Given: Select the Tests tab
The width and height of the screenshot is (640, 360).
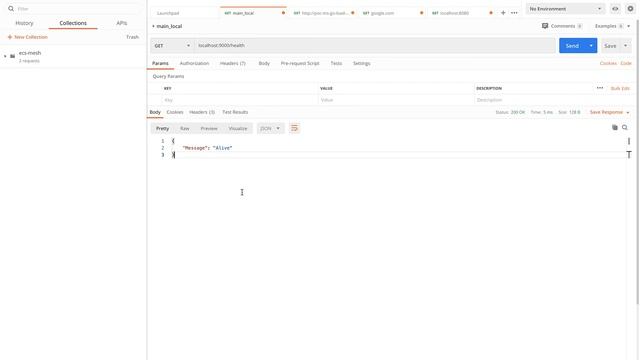Looking at the screenshot, I should coord(336,64).
